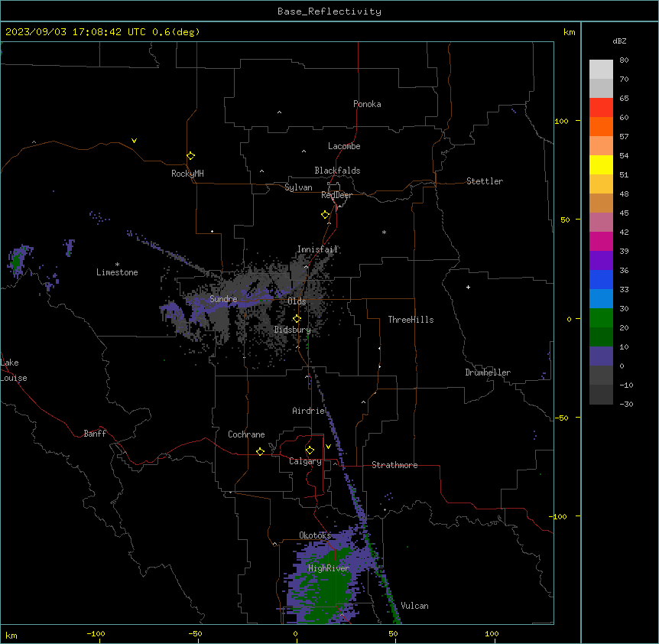Click the RockyMH label

[187, 174]
